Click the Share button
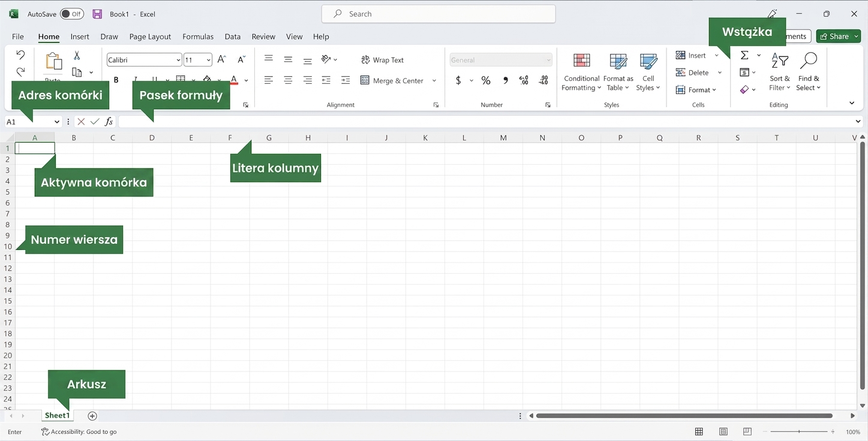Image resolution: width=868 pixels, height=441 pixels. point(838,37)
